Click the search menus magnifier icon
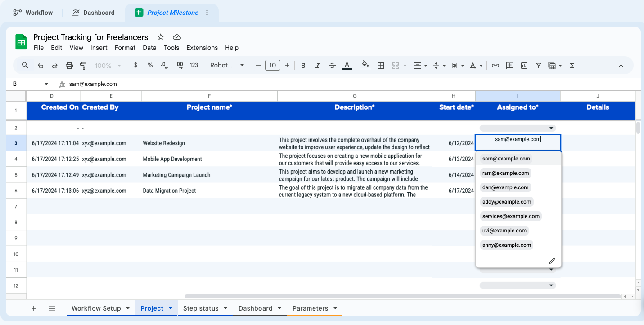The image size is (644, 325). pyautogui.click(x=25, y=65)
